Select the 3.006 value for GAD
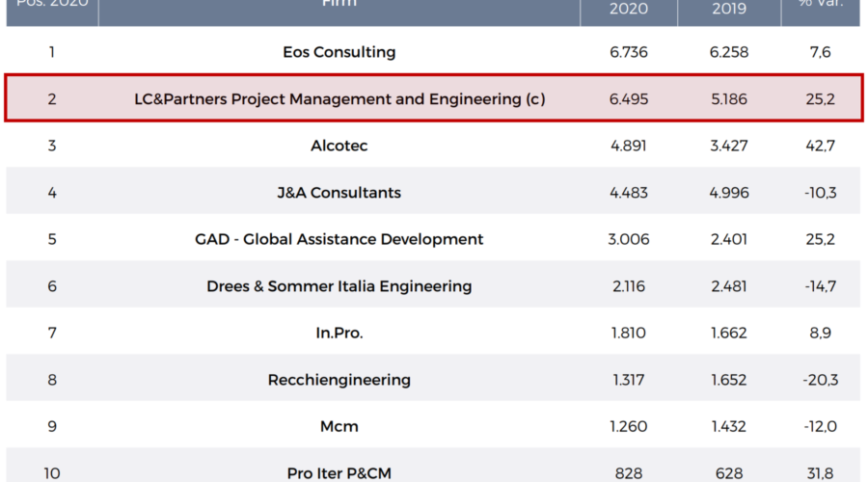The width and height of the screenshot is (868, 482). [x=628, y=239]
